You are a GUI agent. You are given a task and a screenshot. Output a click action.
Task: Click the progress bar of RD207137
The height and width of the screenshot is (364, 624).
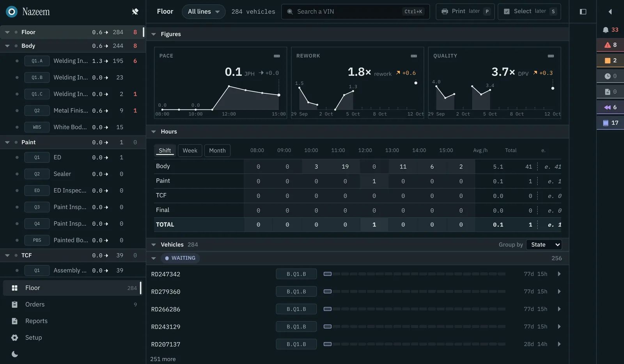[415, 344]
